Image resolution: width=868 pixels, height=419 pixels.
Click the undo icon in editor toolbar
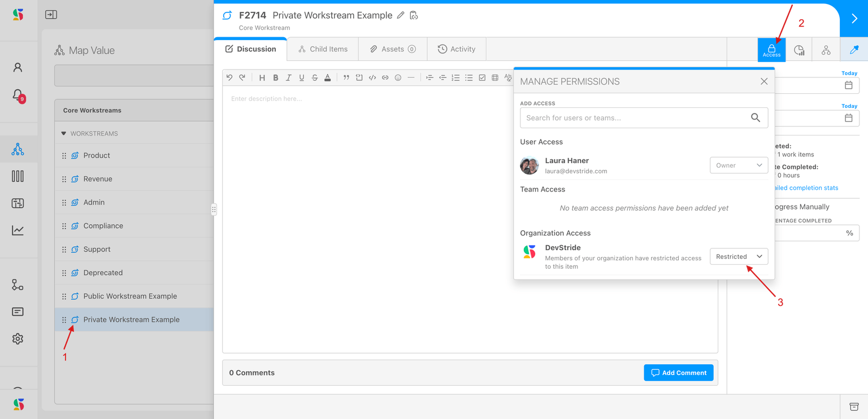(x=229, y=78)
